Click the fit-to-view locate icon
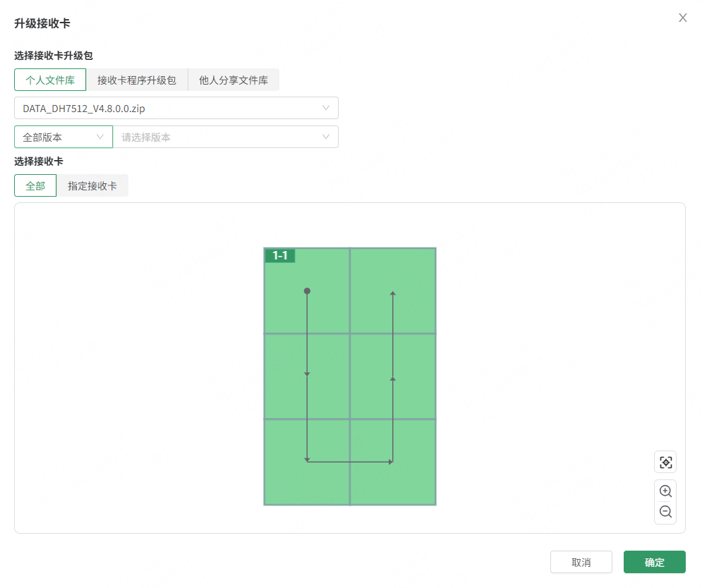The image size is (702, 588). pyautogui.click(x=665, y=462)
